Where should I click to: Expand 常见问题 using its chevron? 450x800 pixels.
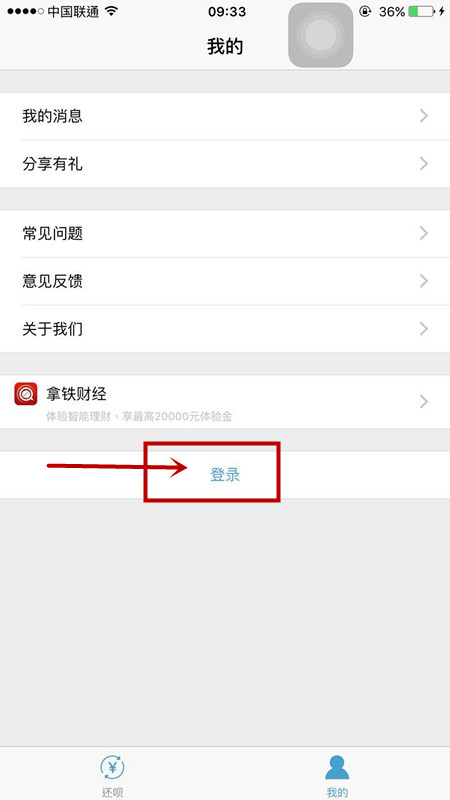(x=423, y=234)
